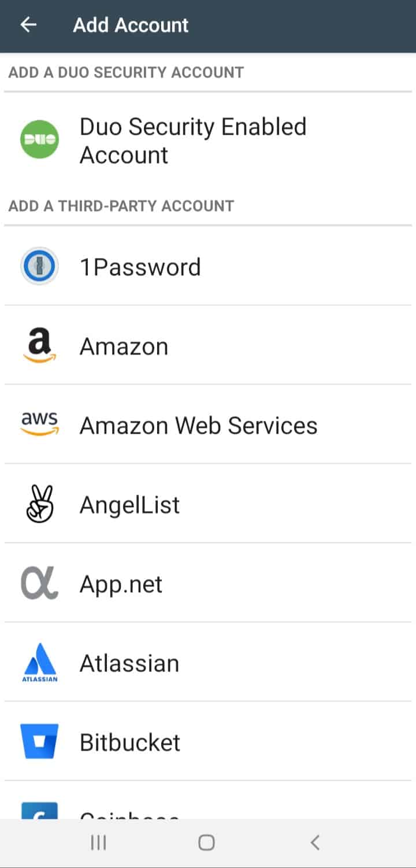Choose Amazon as third-party account
416x868 pixels.
[x=124, y=346]
